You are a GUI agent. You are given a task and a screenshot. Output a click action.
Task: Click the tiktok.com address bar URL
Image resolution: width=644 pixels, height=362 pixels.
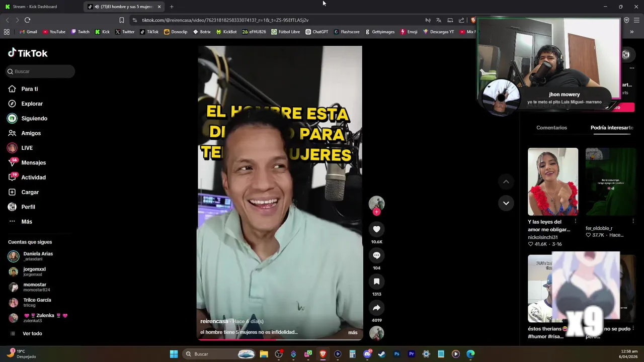pos(225,20)
